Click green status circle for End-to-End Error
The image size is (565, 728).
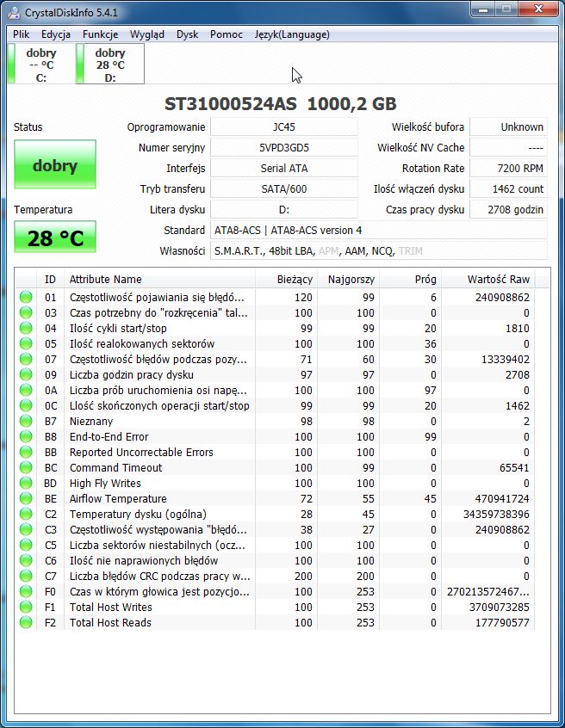click(x=26, y=437)
